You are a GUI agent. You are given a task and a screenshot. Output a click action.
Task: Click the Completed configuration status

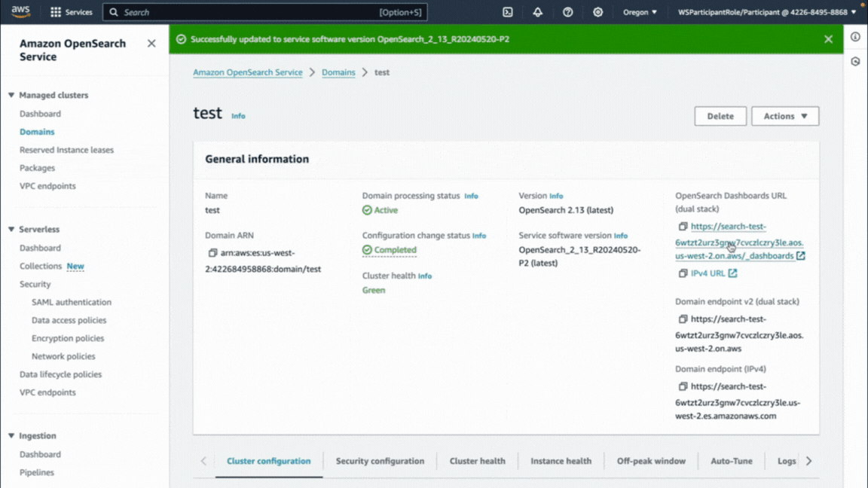point(389,250)
